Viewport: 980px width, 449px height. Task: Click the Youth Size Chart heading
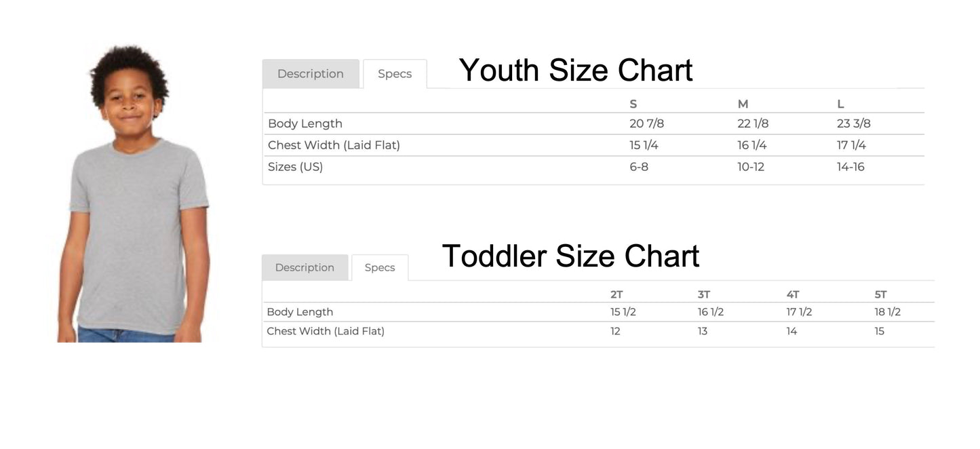(x=575, y=71)
